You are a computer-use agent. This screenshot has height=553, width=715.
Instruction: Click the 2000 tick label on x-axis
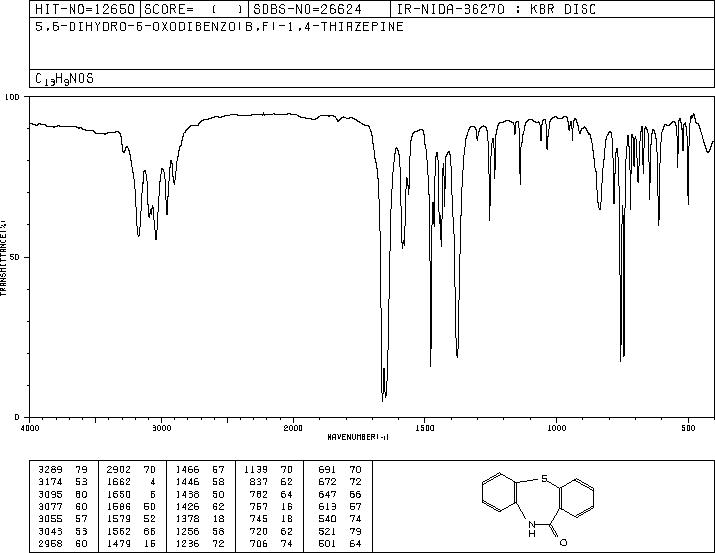293,428
